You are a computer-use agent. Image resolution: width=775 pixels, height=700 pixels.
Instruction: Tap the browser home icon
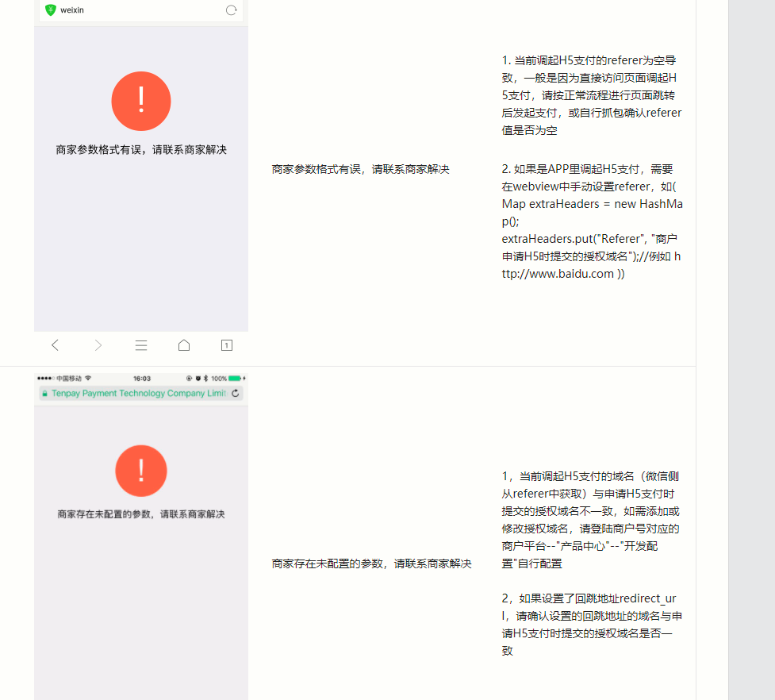tap(184, 345)
